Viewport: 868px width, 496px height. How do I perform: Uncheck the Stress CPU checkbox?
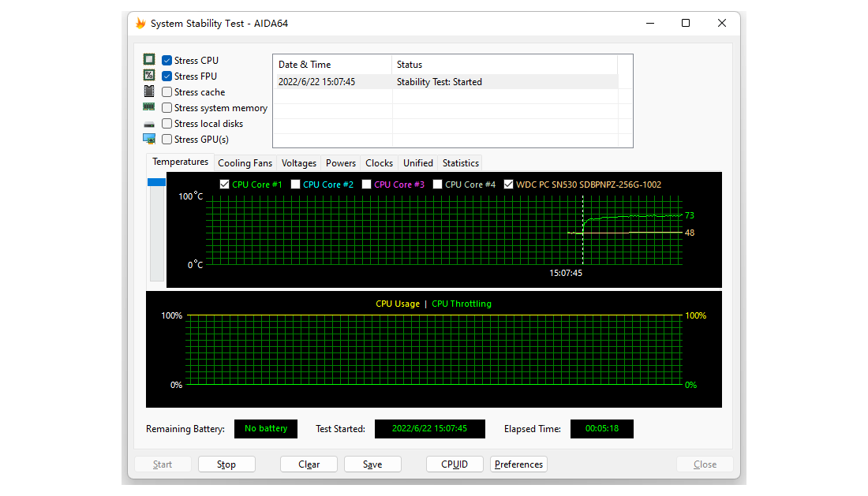(166, 60)
